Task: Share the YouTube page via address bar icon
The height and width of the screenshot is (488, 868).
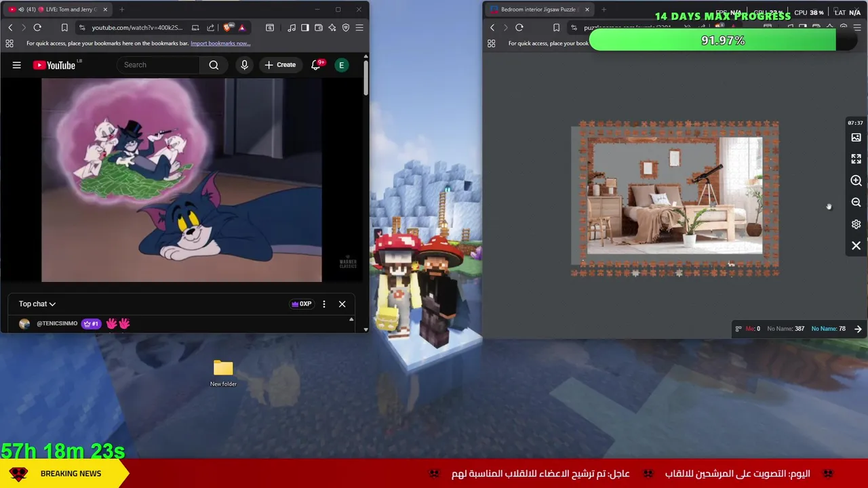Action: pyautogui.click(x=210, y=28)
